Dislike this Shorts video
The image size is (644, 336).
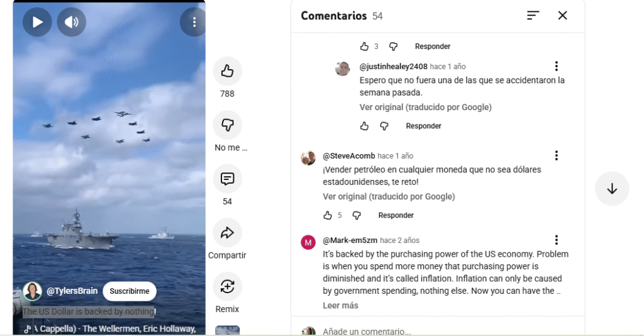click(x=227, y=125)
